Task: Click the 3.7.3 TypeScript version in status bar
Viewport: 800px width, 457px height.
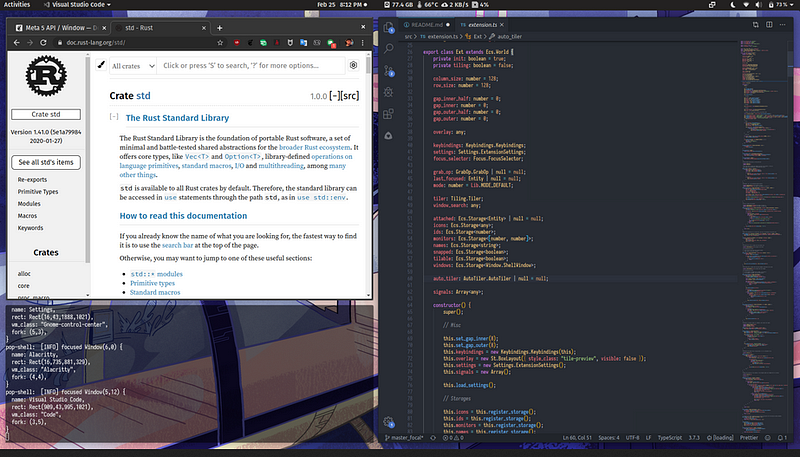Action: point(694,438)
